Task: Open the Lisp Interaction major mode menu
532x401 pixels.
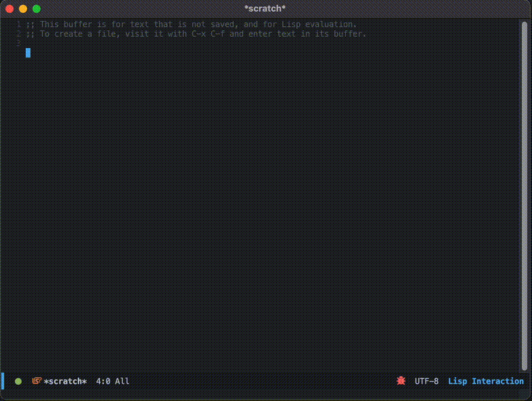Action: pos(486,381)
